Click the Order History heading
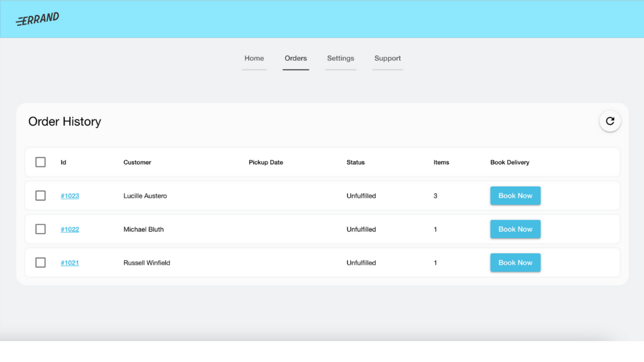The image size is (644, 362). click(65, 122)
